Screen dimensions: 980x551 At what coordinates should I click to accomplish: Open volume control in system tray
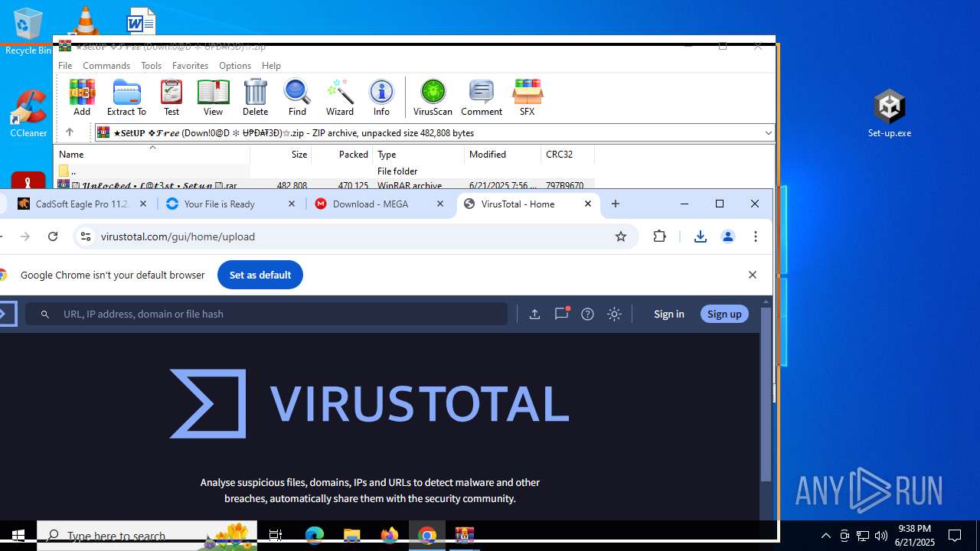pyautogui.click(x=880, y=536)
